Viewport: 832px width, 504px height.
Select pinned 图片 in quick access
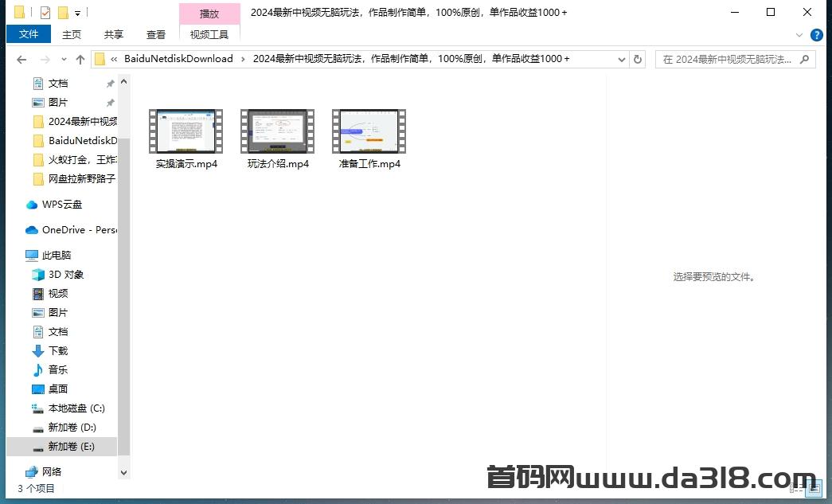(58, 103)
